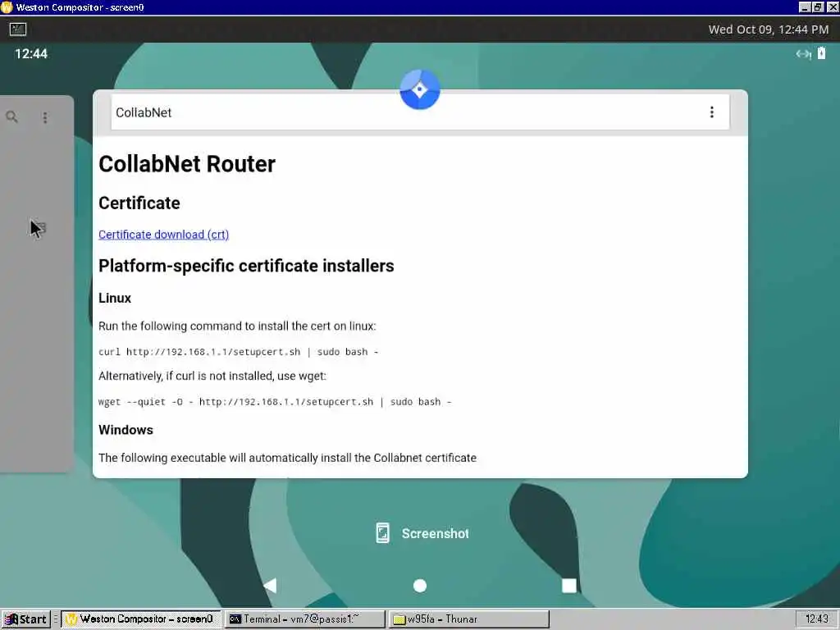This screenshot has height=630, width=840.
Task: Click the Weston Compositor window title icon
Action: (x=7, y=7)
